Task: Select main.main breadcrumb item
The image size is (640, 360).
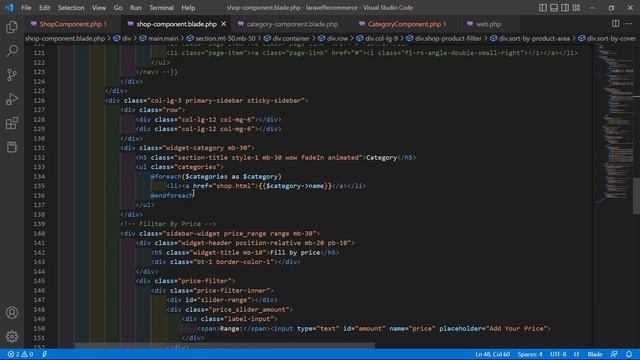Action: coord(163,38)
